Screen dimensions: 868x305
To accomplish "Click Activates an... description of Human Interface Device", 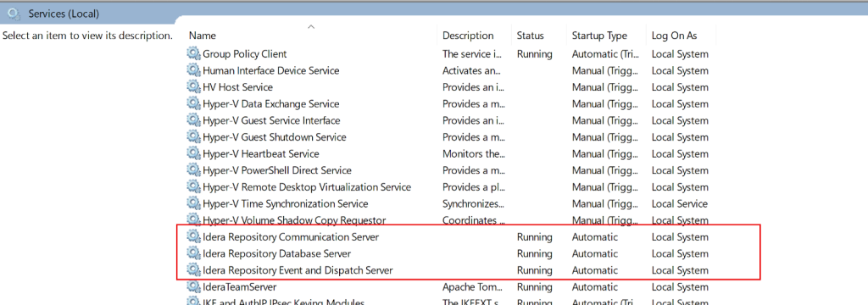I will click(471, 71).
